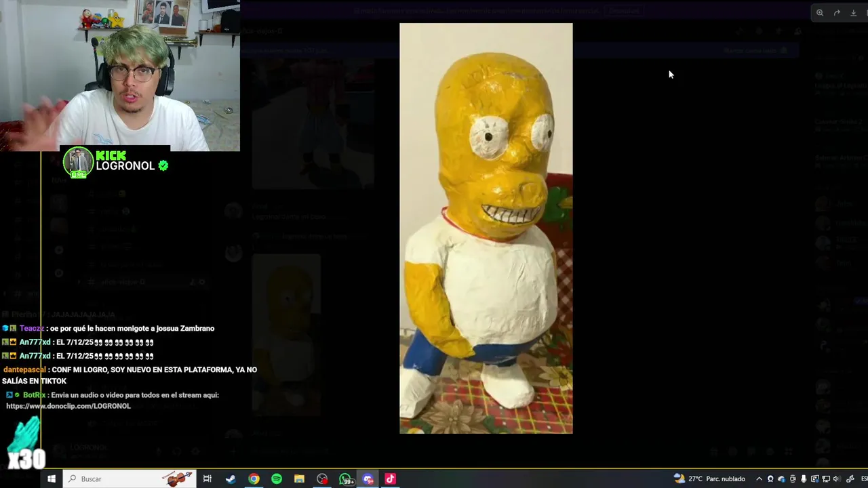Click the link chain tray icon

pyautogui.click(x=850, y=479)
